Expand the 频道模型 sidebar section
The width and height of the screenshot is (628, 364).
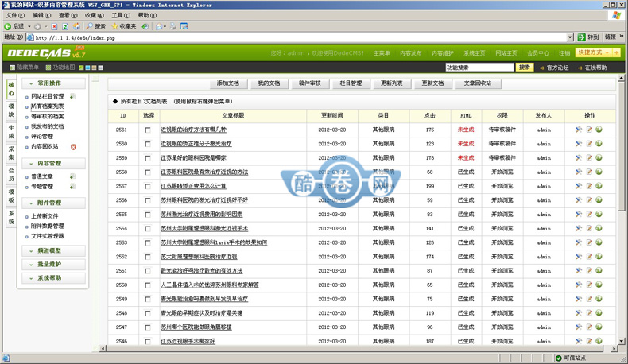pyautogui.click(x=50, y=250)
